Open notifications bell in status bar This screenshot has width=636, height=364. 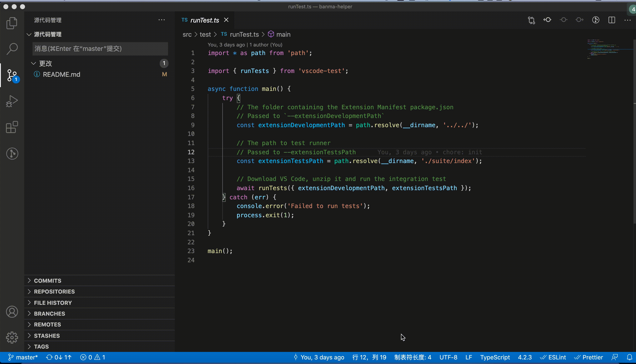[x=630, y=357]
